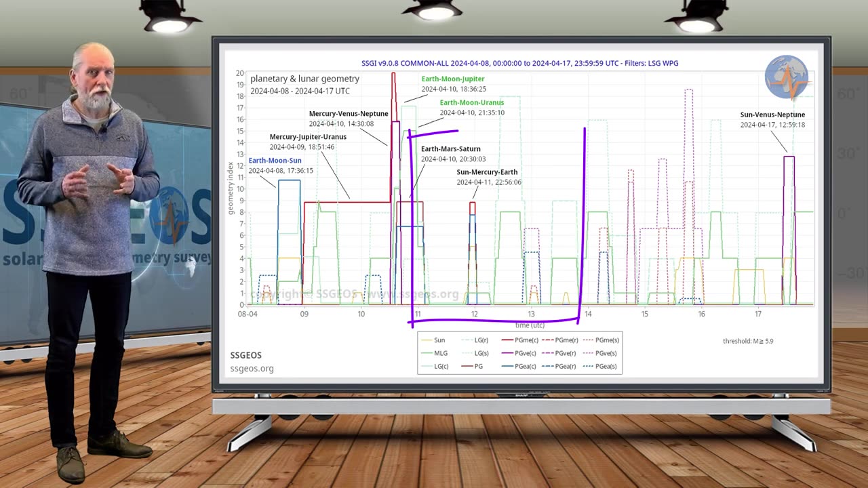Select the Earth-Mars-Saturn annotation label
868x488 pixels.
451,149
